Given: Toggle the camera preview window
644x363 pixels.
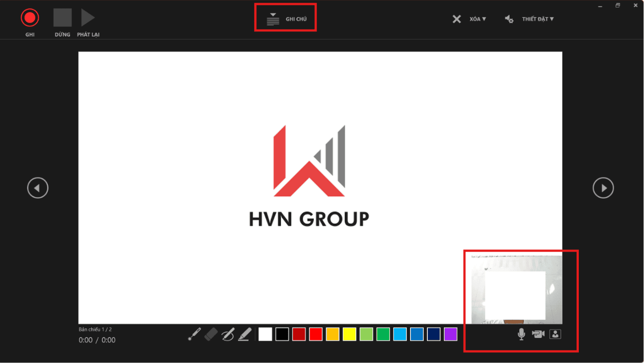Looking at the screenshot, I should click(x=555, y=334).
